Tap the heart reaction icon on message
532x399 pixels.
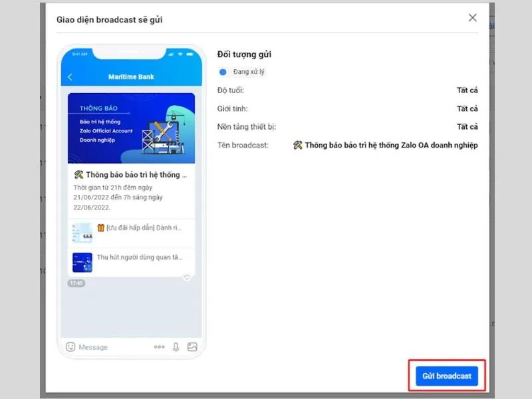(187, 277)
